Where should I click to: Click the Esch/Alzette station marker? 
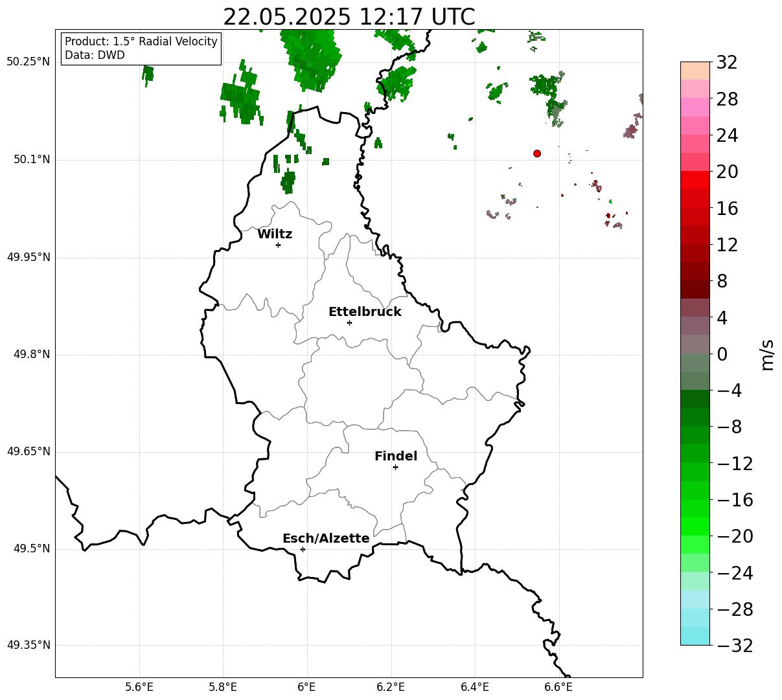pyautogui.click(x=303, y=549)
